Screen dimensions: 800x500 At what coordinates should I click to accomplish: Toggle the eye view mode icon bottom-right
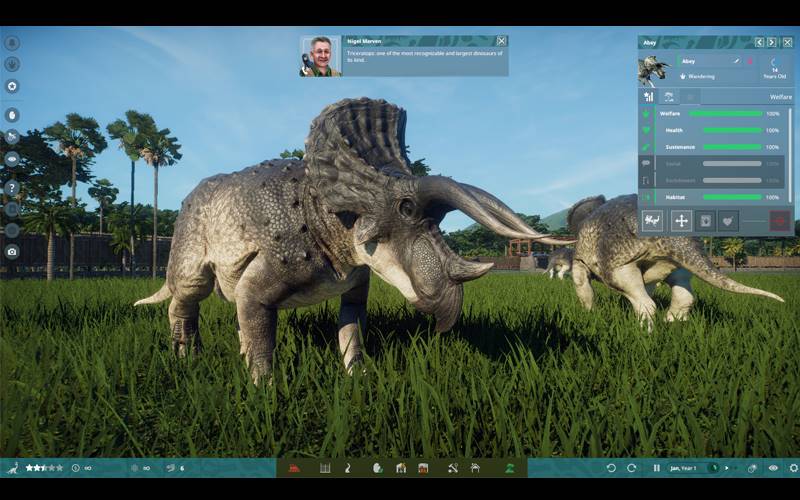pyautogui.click(x=773, y=467)
